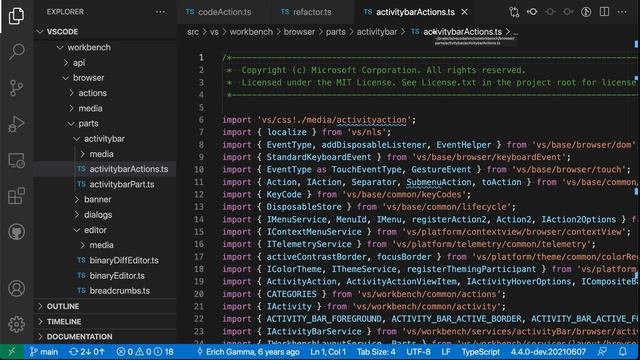Open the Manage gear menu
This screenshot has height=360, width=640.
(x=16, y=324)
